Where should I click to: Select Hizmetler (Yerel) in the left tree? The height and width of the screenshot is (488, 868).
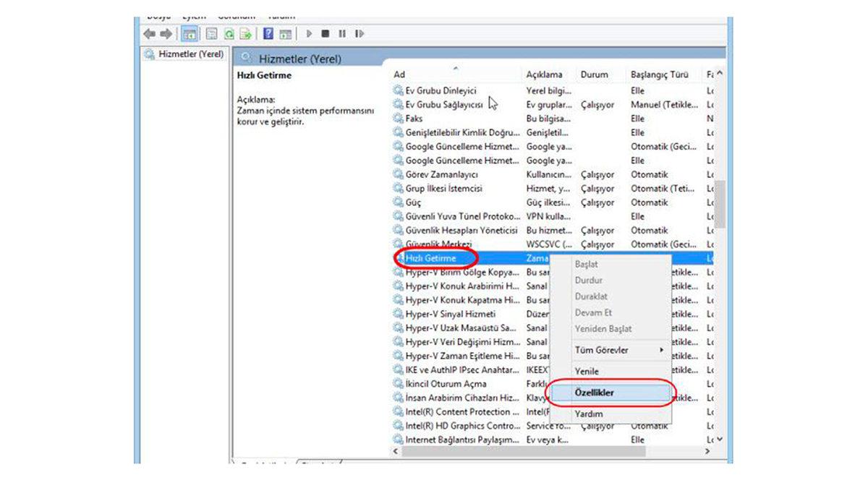(x=184, y=55)
